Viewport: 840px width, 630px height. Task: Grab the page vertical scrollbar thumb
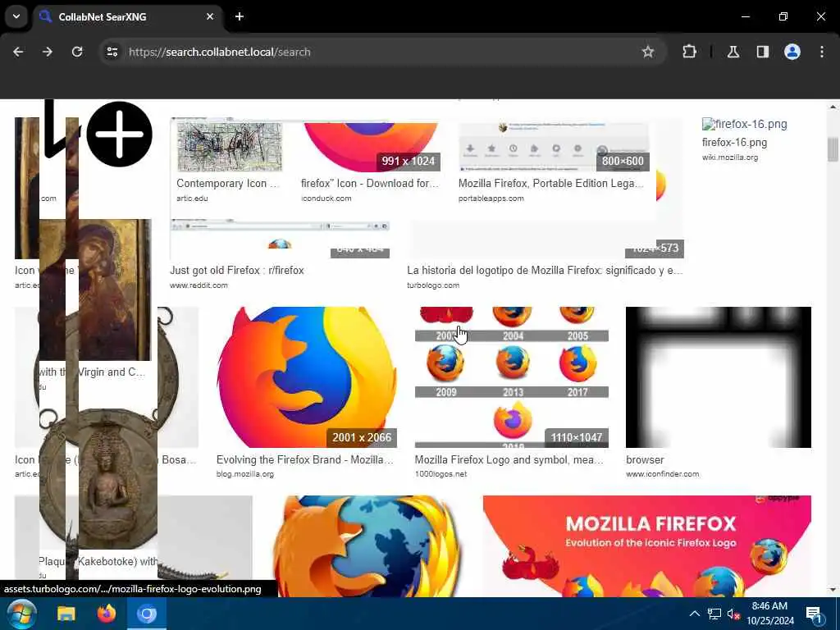(833, 149)
